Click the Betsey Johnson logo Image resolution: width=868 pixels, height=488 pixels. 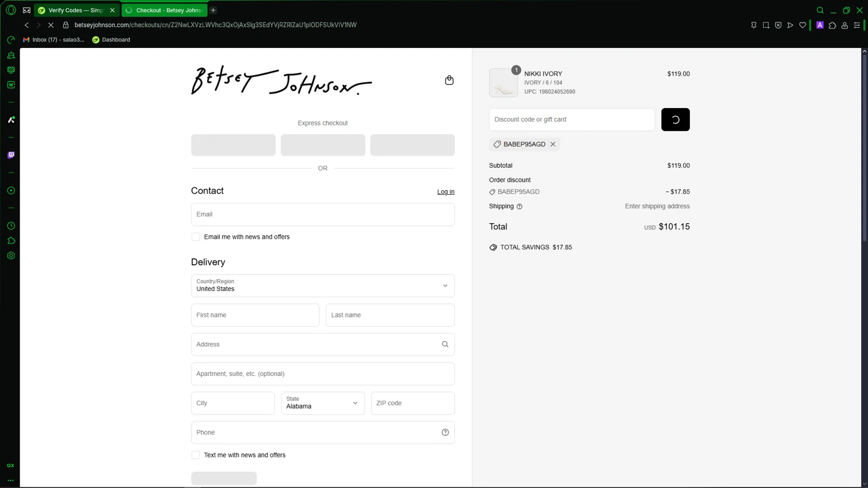click(x=282, y=81)
